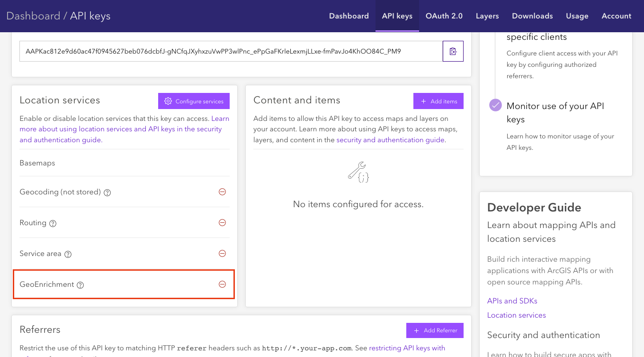Screen dimensions: 644x357
Task: Open the Dashboard tab
Action: point(349,16)
